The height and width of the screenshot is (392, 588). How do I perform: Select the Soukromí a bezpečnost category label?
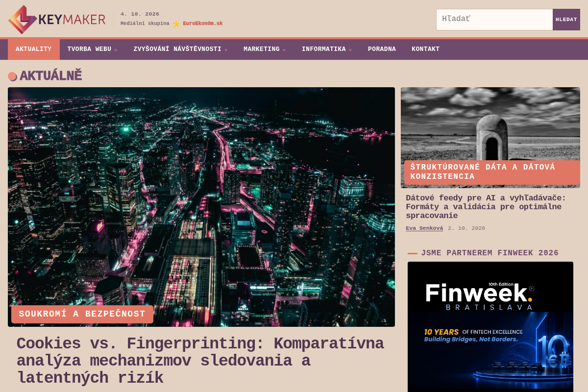[x=82, y=314]
